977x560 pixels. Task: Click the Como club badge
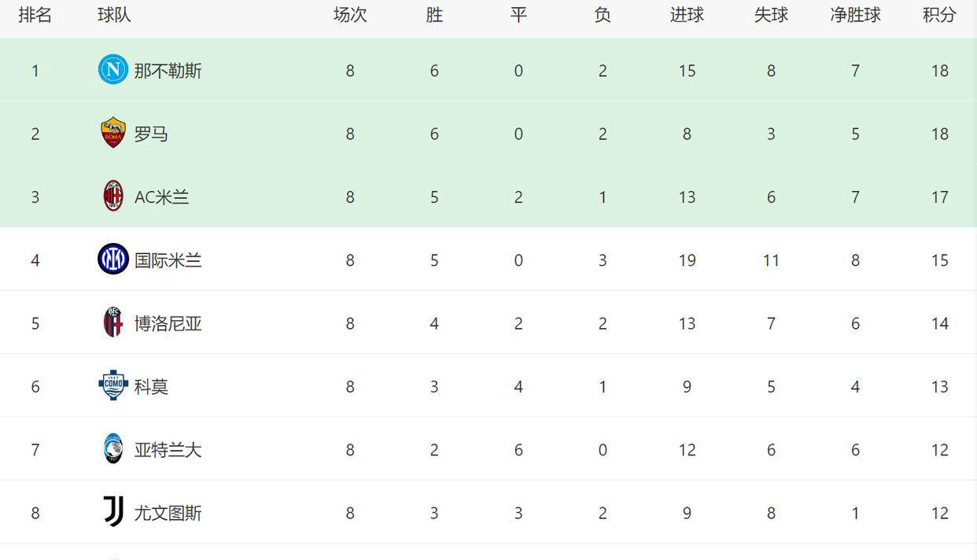(x=113, y=385)
